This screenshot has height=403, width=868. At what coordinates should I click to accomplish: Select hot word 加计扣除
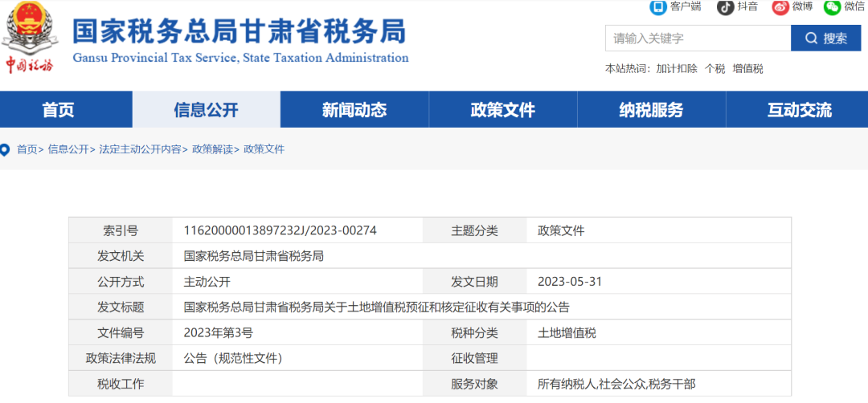(677, 69)
